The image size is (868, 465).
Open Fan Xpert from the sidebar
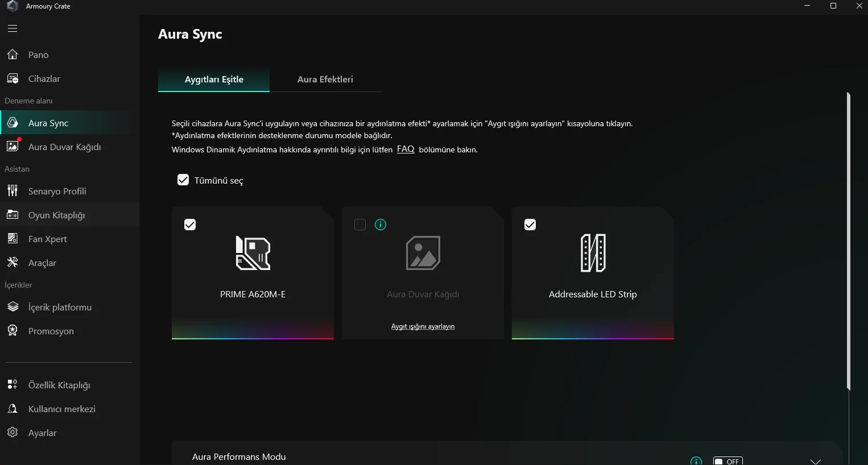pos(69,239)
